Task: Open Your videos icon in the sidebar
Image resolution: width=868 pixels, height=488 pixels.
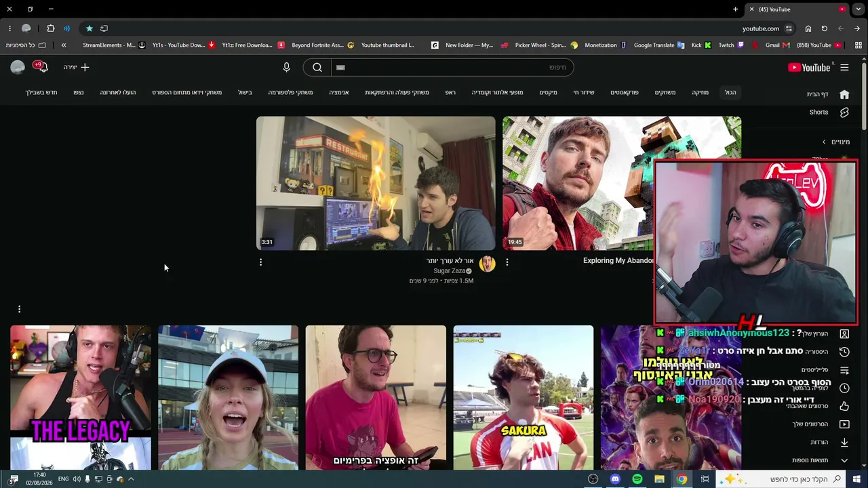Action: pyautogui.click(x=844, y=424)
